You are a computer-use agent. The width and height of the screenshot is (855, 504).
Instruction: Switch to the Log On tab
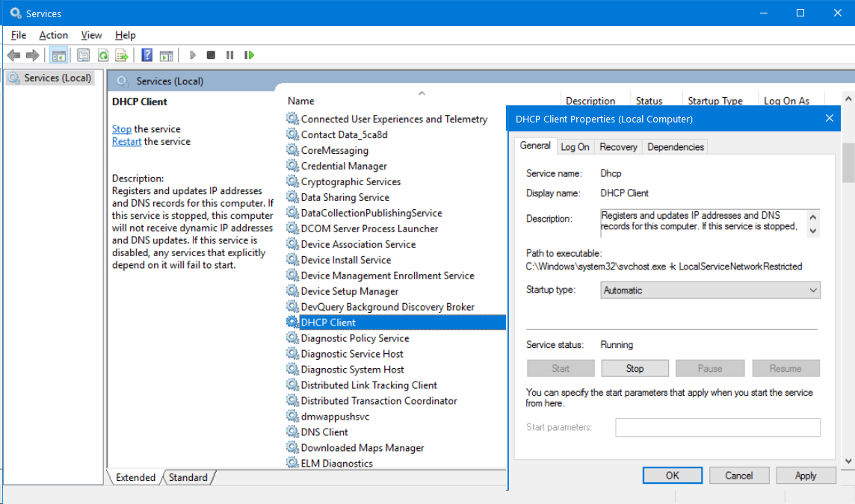click(575, 146)
